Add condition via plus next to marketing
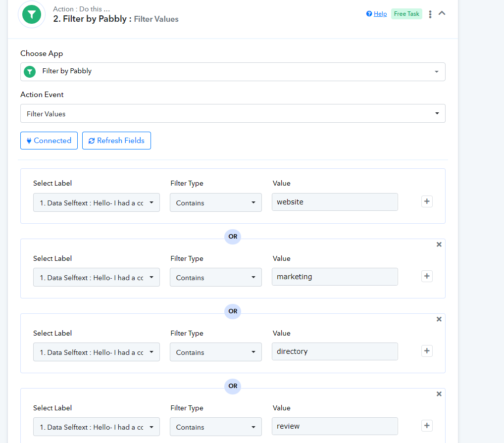Screen dimensions: 504x443 pyautogui.click(x=427, y=276)
